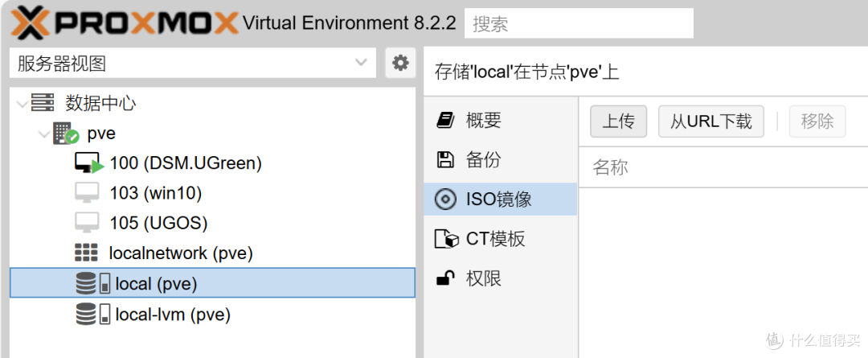Click the datacenter server icon

point(43,102)
